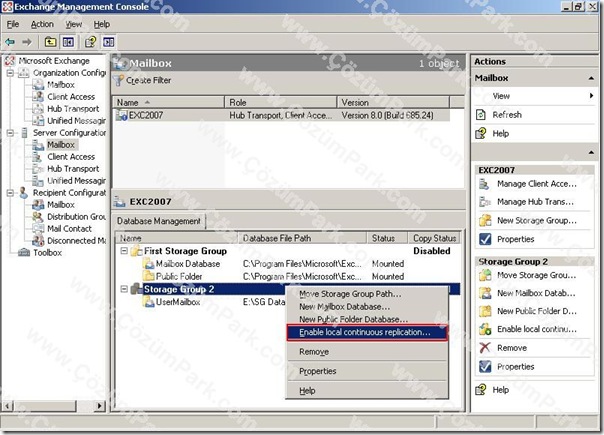This screenshot has width=604, height=435.
Task: Click the Public Folder database icon
Action: pyautogui.click(x=149, y=276)
